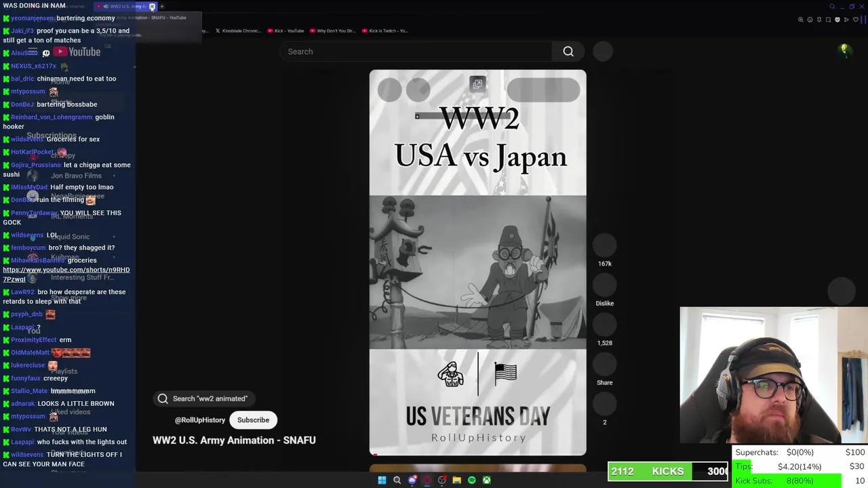Click the Dislike button on the short
Viewport: 868px width, 488px height.
(x=604, y=285)
